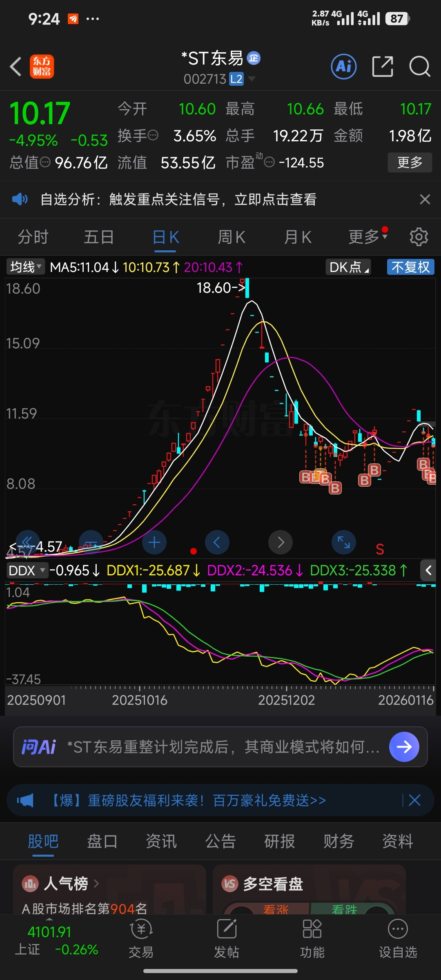Tap the 换手 info circle icon
This screenshot has height=980, width=441.
coord(153,135)
